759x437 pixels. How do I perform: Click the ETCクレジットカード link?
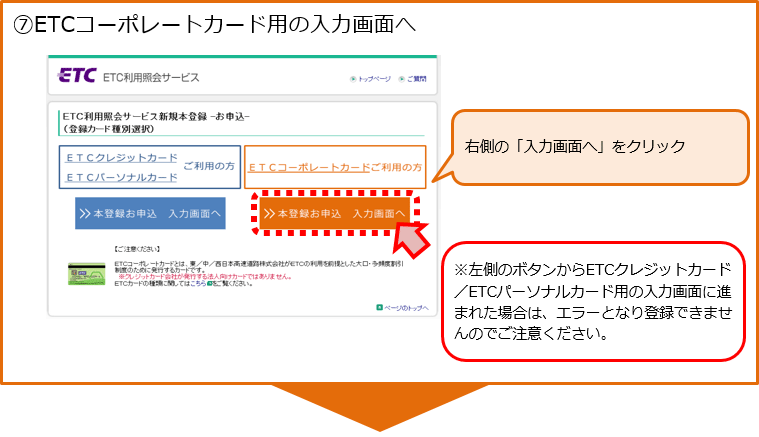121,158
